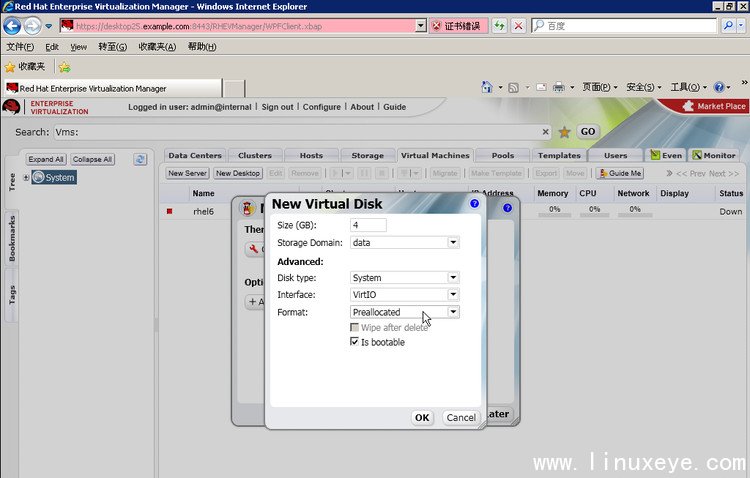750x478 pixels.
Task: Click the Sign out link
Action: 277,107
